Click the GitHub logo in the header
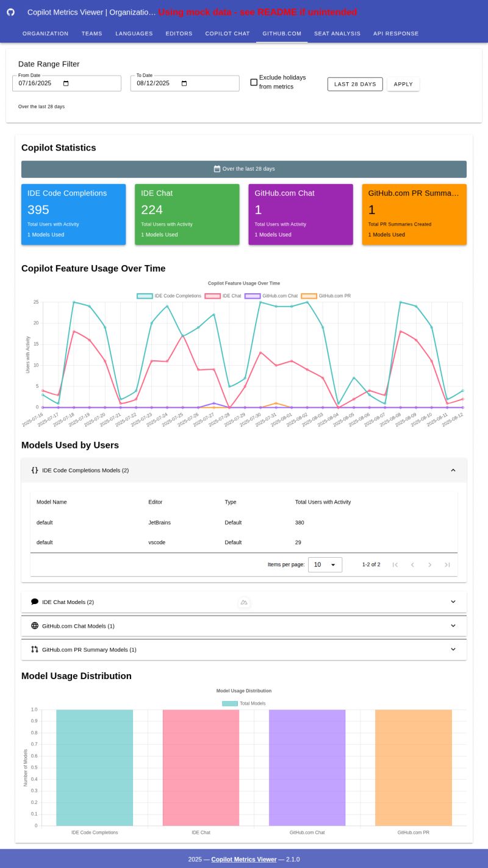The width and height of the screenshot is (488, 868). [x=10, y=12]
